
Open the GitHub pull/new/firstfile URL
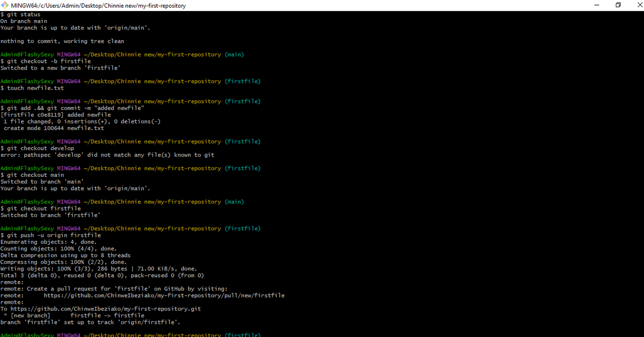click(x=164, y=296)
